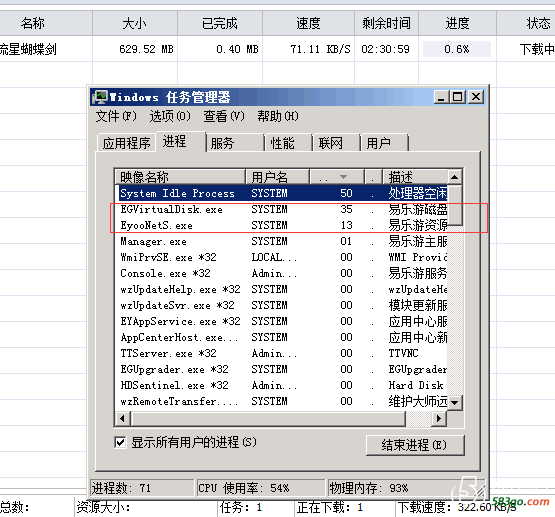
Task: Select the EyooNetS.exe process
Action: 281,225
